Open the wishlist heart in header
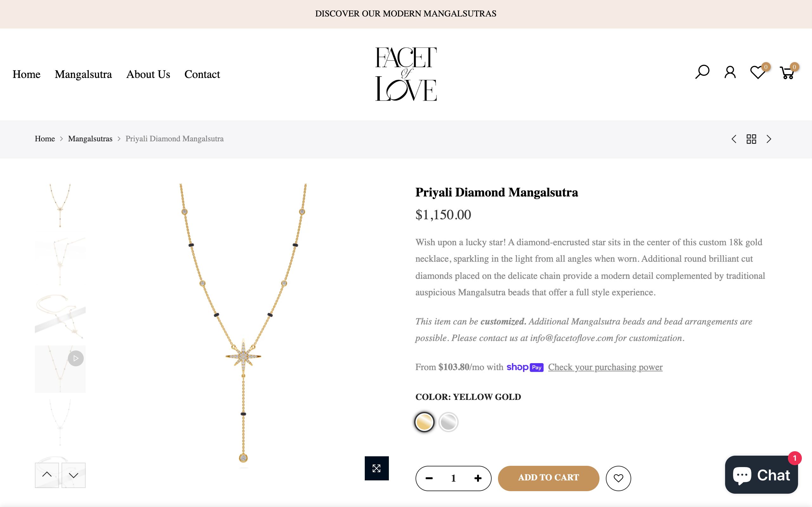This screenshot has height=507, width=812. pyautogui.click(x=757, y=73)
